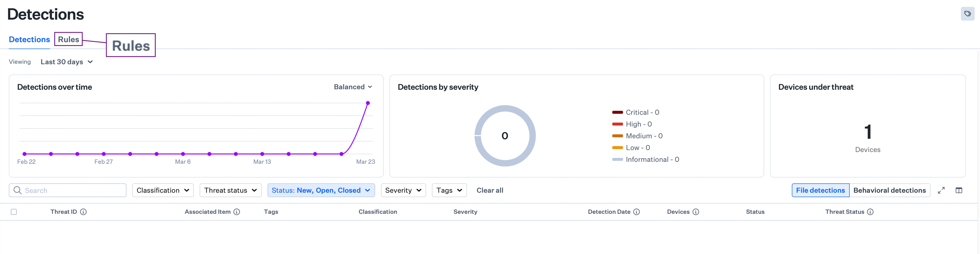Expand the Severity filter dropdown

403,190
